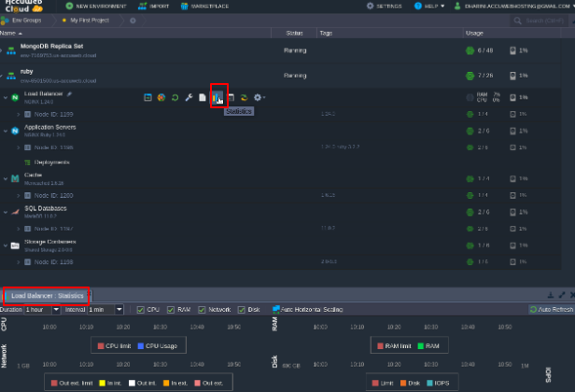The height and width of the screenshot is (392, 575).
Task: Click the gear Additionally icon on Load Balancer row
Action: pyautogui.click(x=258, y=97)
